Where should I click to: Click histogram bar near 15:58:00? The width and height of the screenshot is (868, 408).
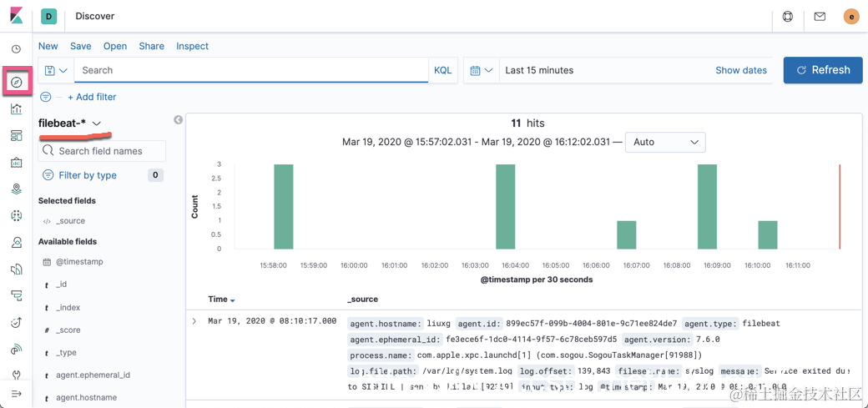[284, 206]
